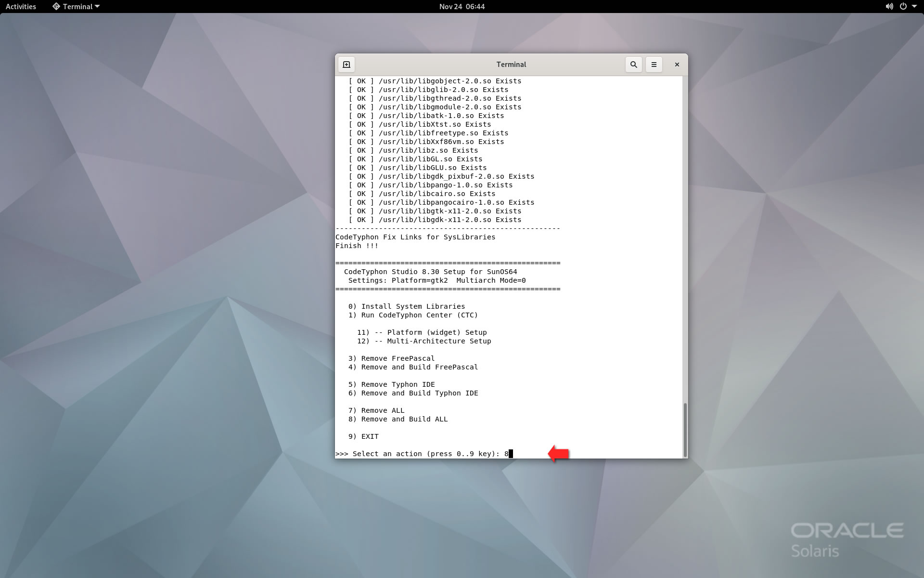Open the terminal hamburger menu

click(654, 65)
